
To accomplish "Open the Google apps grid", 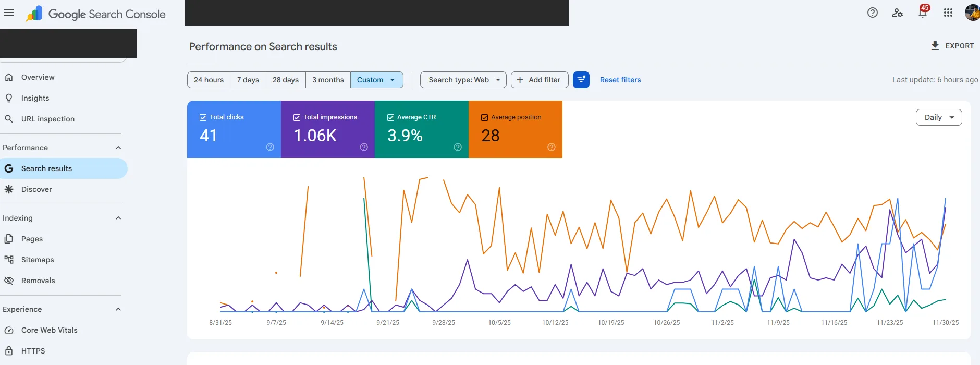I will pos(948,13).
